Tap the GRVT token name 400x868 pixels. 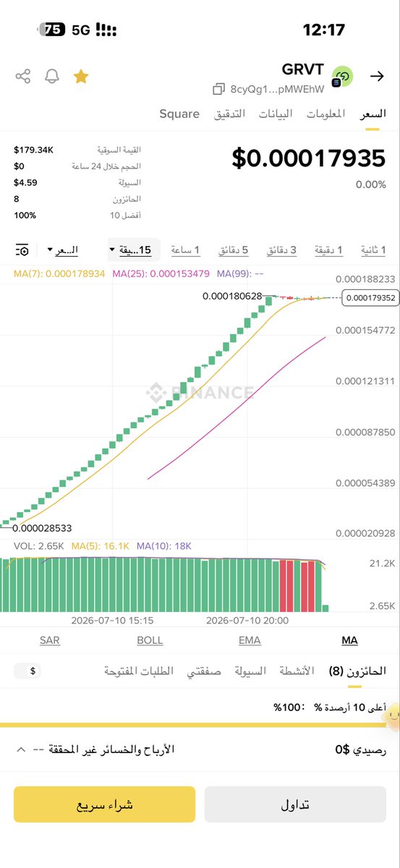[x=303, y=69]
